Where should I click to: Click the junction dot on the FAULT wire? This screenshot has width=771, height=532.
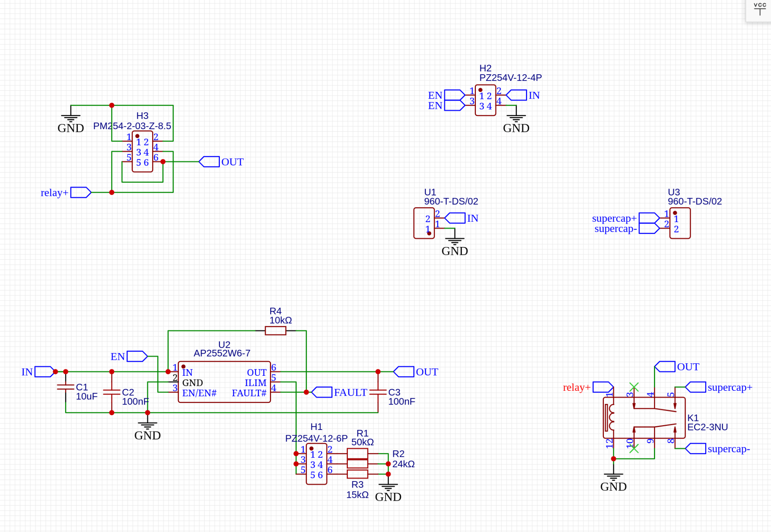click(306, 392)
